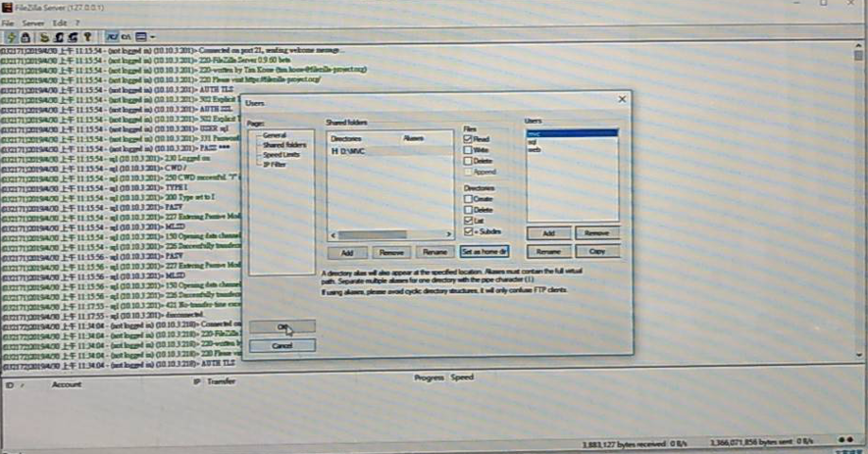Click the "Connected on port 21" log line
This screenshot has height=454, width=868.
[171, 50]
